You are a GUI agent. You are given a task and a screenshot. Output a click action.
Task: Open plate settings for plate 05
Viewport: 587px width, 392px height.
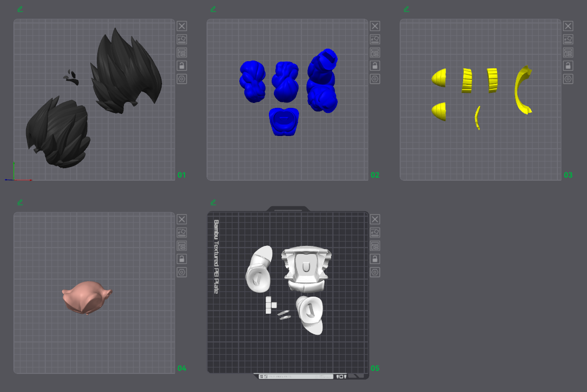[x=375, y=272]
